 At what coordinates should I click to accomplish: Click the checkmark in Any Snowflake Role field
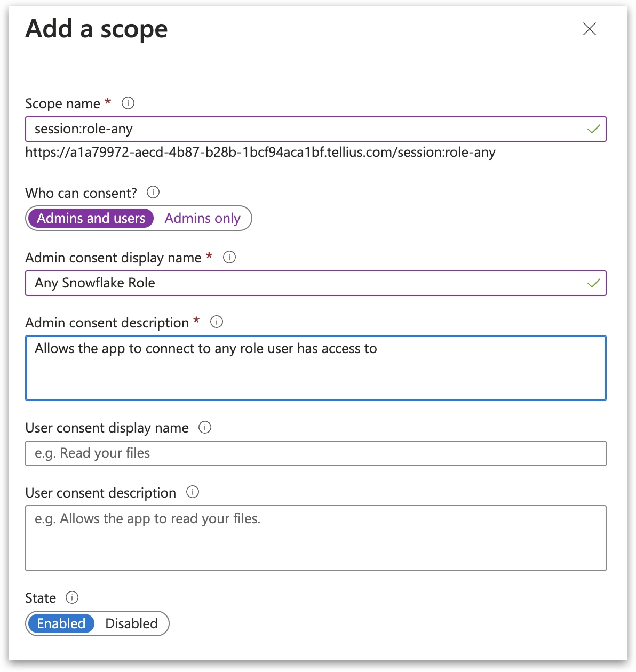[x=593, y=283]
